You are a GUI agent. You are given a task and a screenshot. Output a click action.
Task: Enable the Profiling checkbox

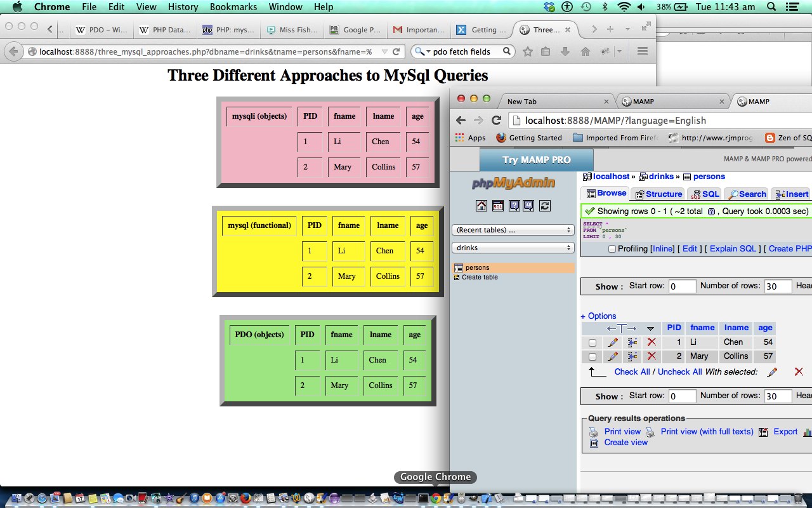(612, 249)
